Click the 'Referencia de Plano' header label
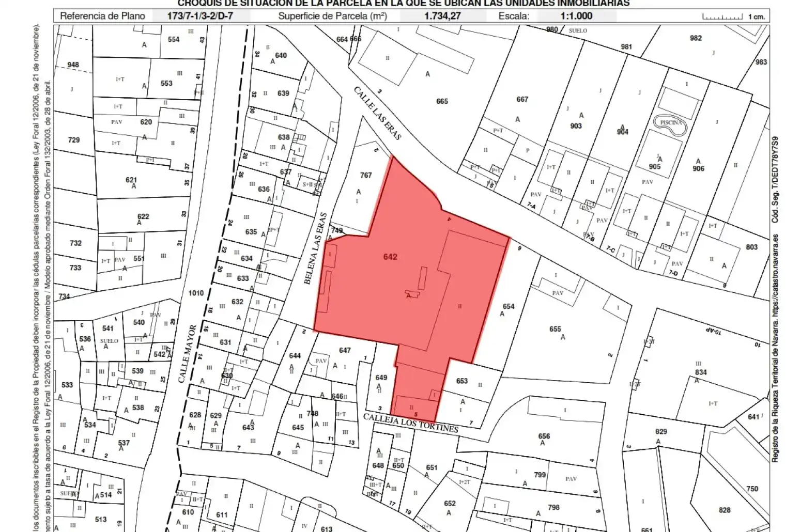 (102, 15)
